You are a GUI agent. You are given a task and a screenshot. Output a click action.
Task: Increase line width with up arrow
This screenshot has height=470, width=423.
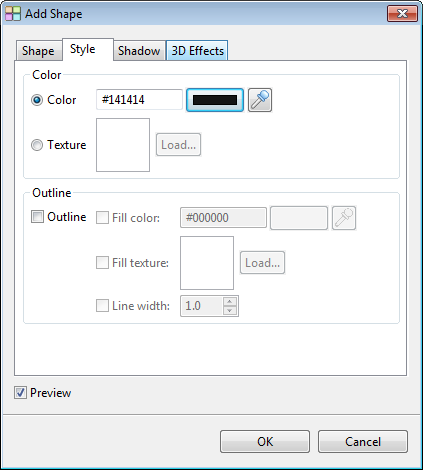click(x=230, y=302)
